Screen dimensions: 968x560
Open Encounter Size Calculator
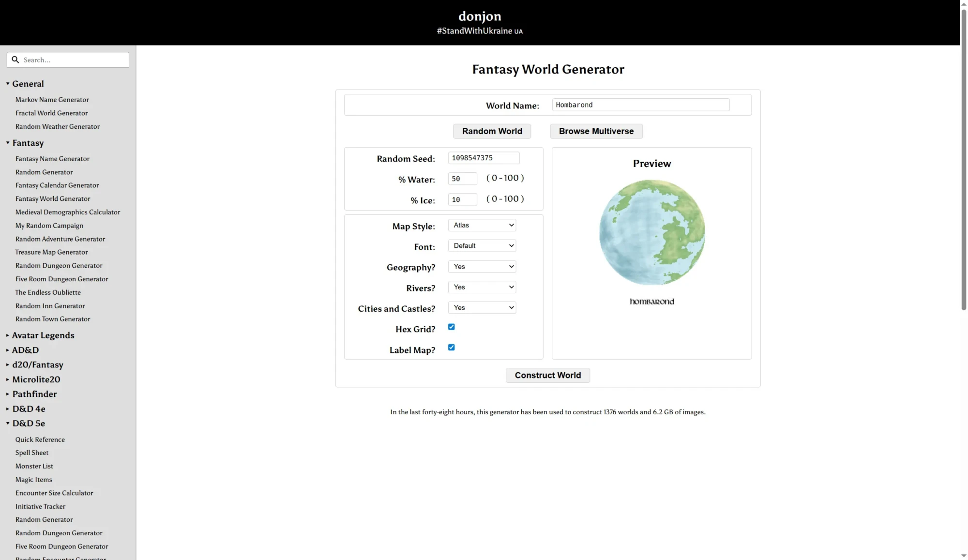pyautogui.click(x=54, y=493)
